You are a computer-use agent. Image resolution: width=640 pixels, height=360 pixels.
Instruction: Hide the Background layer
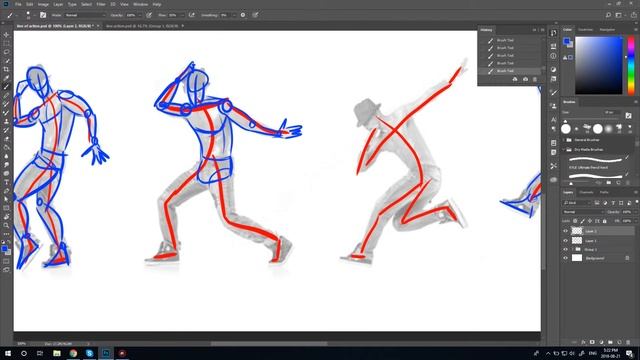(566, 258)
